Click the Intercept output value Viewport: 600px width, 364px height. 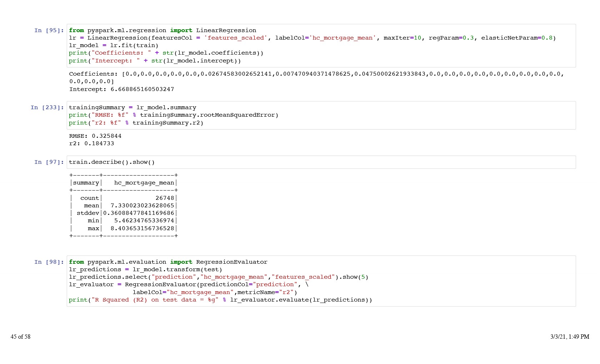(142, 89)
